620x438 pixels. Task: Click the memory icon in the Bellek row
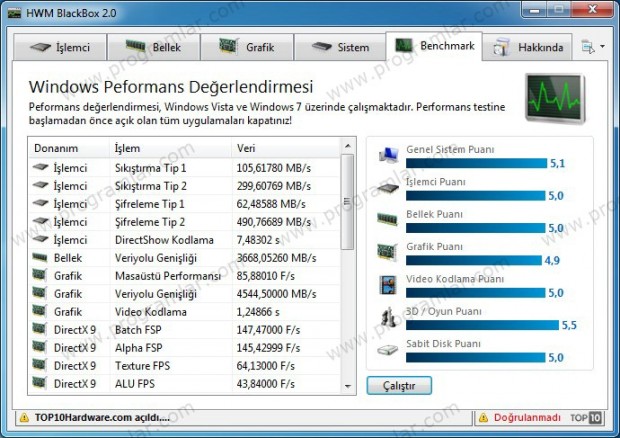pos(40,258)
